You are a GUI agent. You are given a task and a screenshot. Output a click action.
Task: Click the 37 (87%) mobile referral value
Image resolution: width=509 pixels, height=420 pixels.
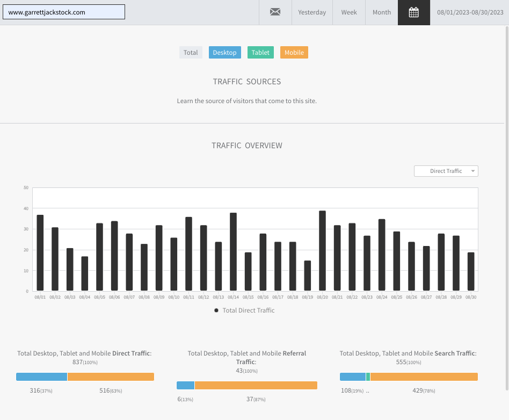(x=256, y=399)
